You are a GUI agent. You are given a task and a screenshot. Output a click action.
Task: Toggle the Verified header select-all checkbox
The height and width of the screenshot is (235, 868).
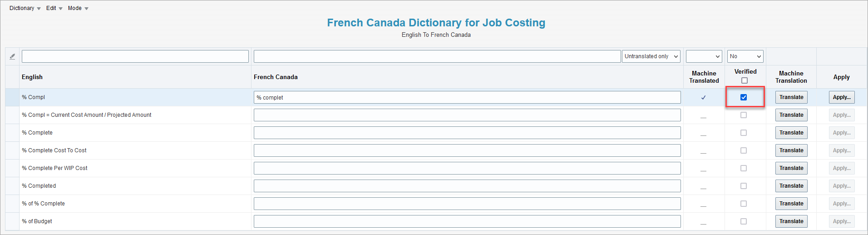coord(745,80)
